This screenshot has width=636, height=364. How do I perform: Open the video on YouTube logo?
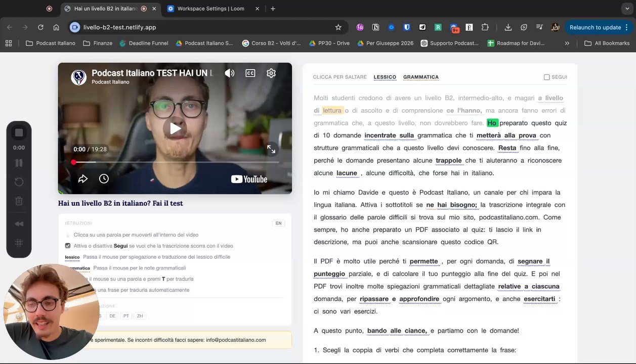[x=249, y=179]
